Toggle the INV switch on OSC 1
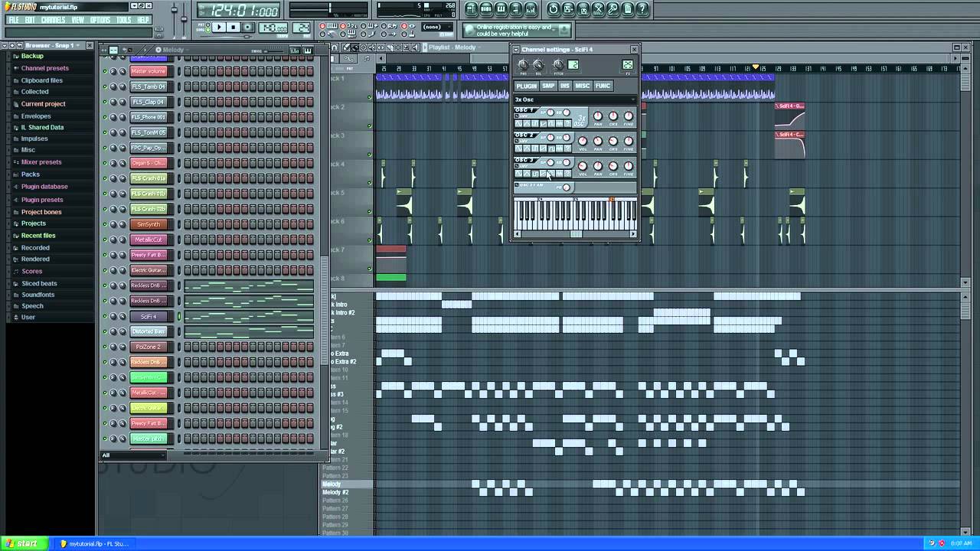The width and height of the screenshot is (980, 551). pyautogui.click(x=518, y=115)
